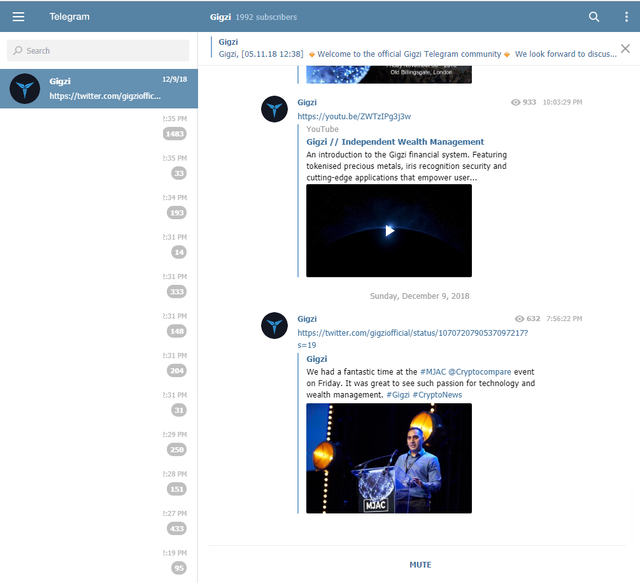Open the @Cryptocompare mention
This screenshot has height=583, width=640.
tap(480, 372)
